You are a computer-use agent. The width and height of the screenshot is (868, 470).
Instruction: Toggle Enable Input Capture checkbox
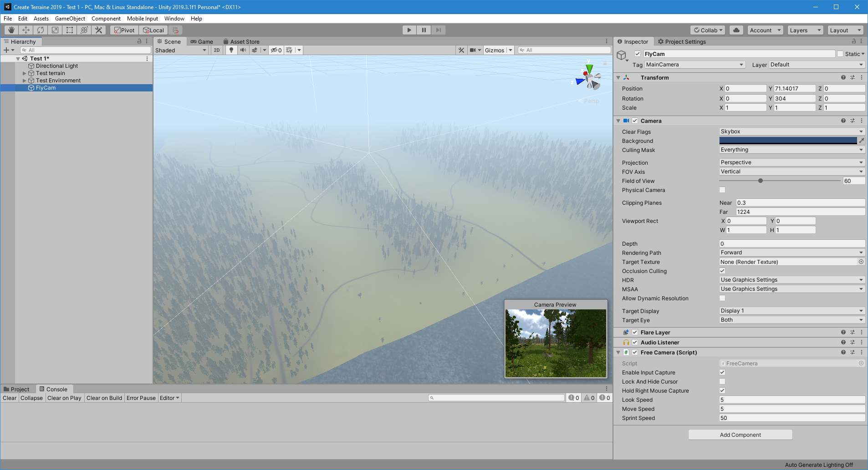click(x=722, y=372)
